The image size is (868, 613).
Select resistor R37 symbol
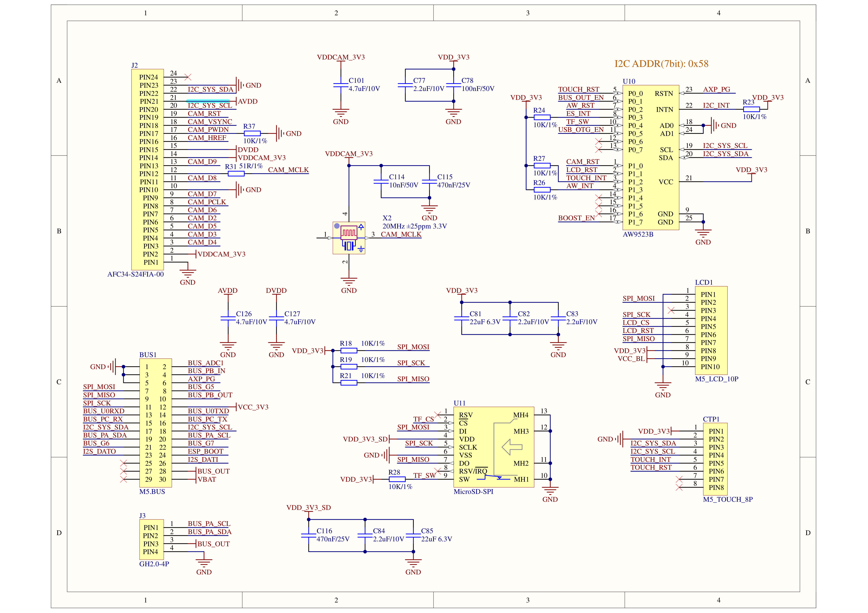[252, 133]
